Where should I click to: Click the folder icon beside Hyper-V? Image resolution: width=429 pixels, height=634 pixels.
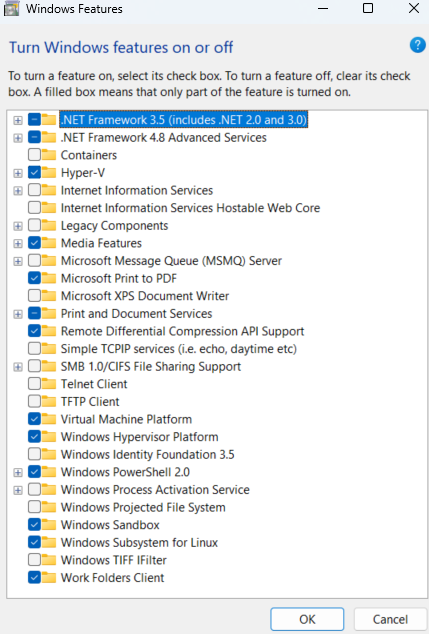49,173
